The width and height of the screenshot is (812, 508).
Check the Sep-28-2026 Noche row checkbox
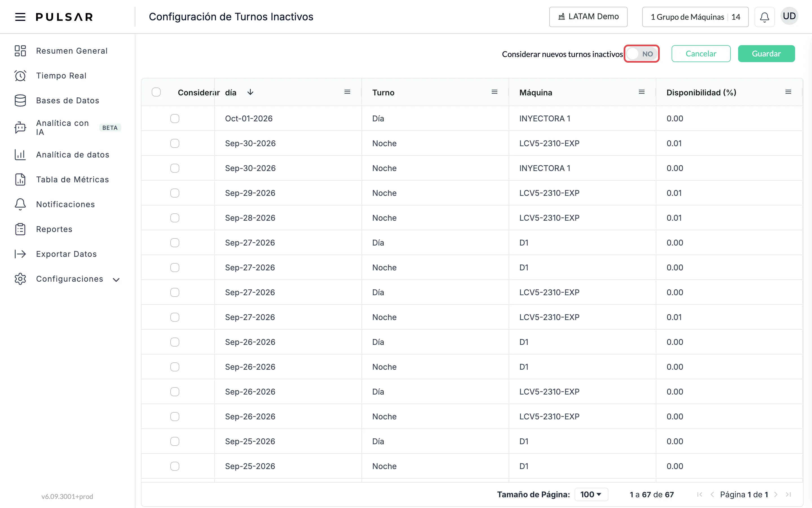[x=175, y=218]
